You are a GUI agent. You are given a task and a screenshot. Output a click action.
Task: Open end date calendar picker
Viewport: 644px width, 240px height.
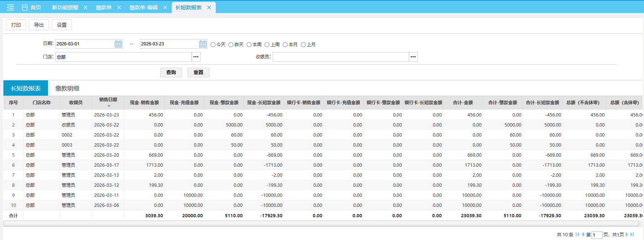[x=202, y=44]
